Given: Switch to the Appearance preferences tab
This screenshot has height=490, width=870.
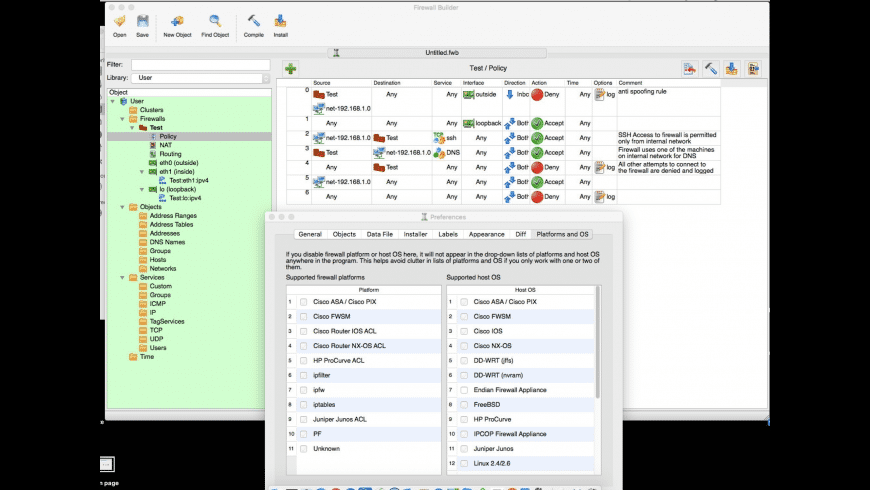Looking at the screenshot, I should click(486, 234).
